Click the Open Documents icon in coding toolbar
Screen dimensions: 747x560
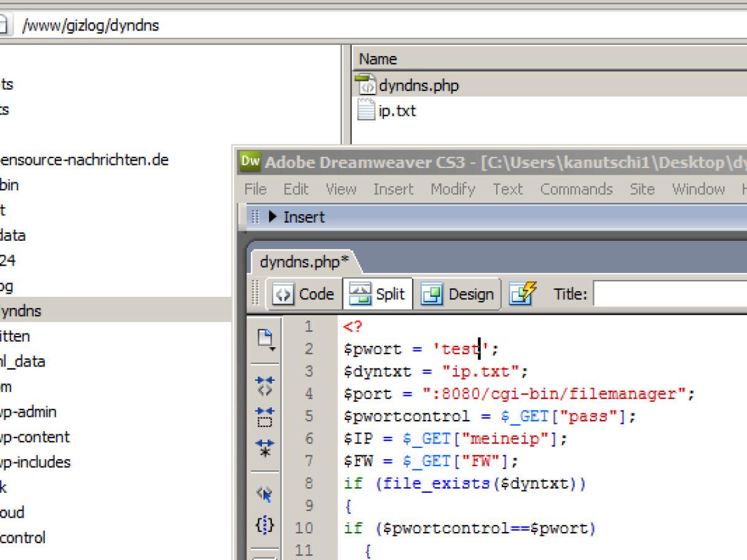click(x=266, y=340)
